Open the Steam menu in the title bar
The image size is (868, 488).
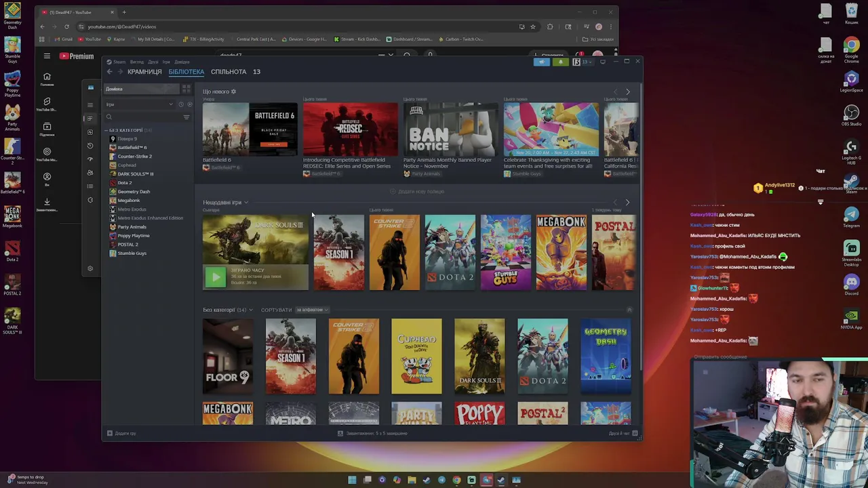point(119,62)
